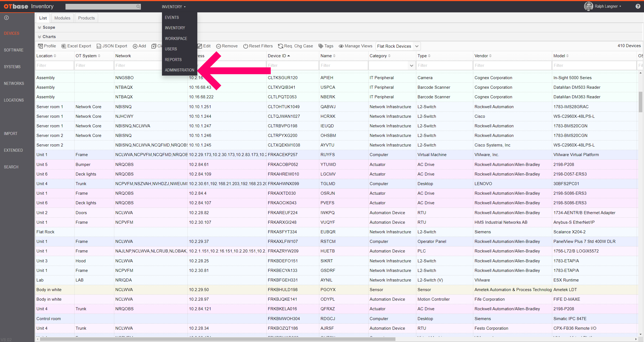Click the Excel Export icon
This screenshot has height=342, width=644.
pos(64,46)
